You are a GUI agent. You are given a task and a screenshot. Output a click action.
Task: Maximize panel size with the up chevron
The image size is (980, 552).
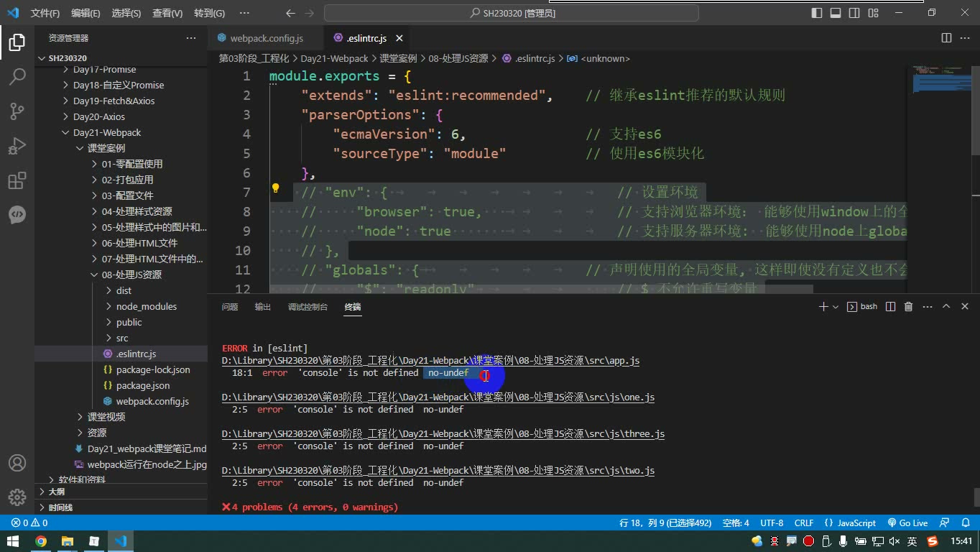point(946,306)
